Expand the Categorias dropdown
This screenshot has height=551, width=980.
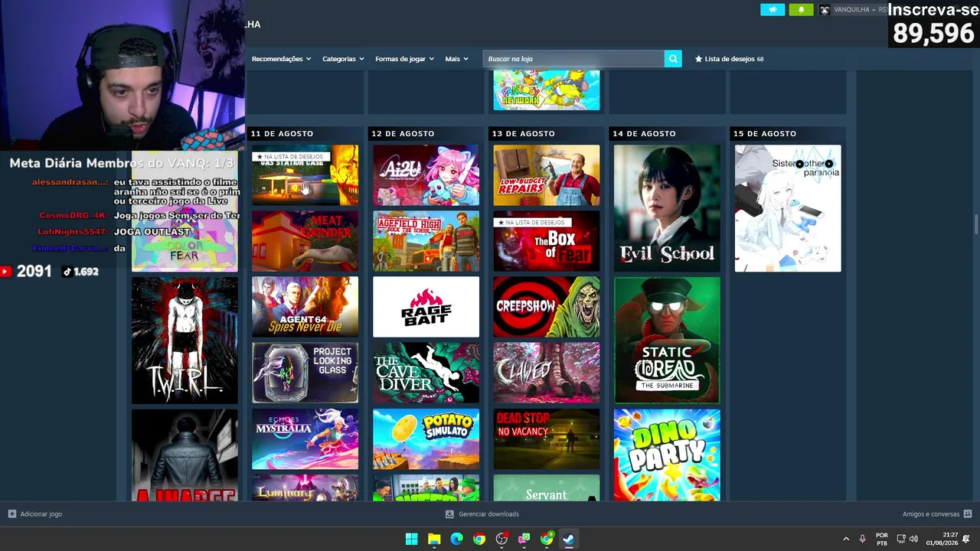(x=343, y=59)
